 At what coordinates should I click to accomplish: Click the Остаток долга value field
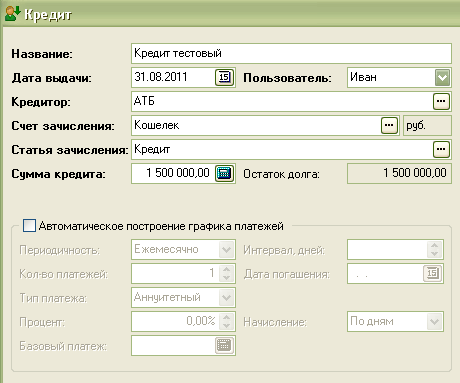pos(399,173)
